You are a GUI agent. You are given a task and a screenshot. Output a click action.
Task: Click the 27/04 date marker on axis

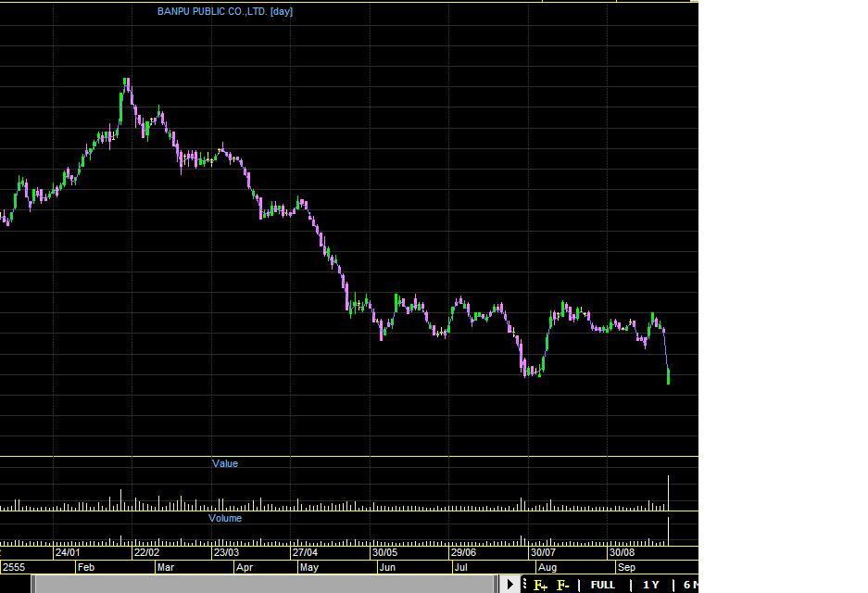click(305, 552)
